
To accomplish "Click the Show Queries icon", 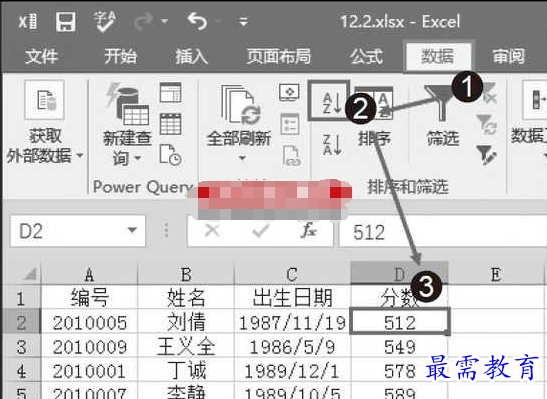I will pos(170,92).
